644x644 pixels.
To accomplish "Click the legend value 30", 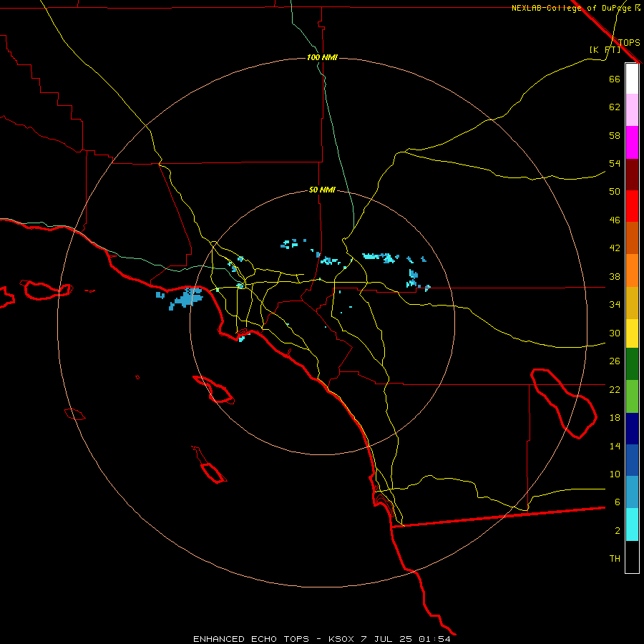I will 615,333.
